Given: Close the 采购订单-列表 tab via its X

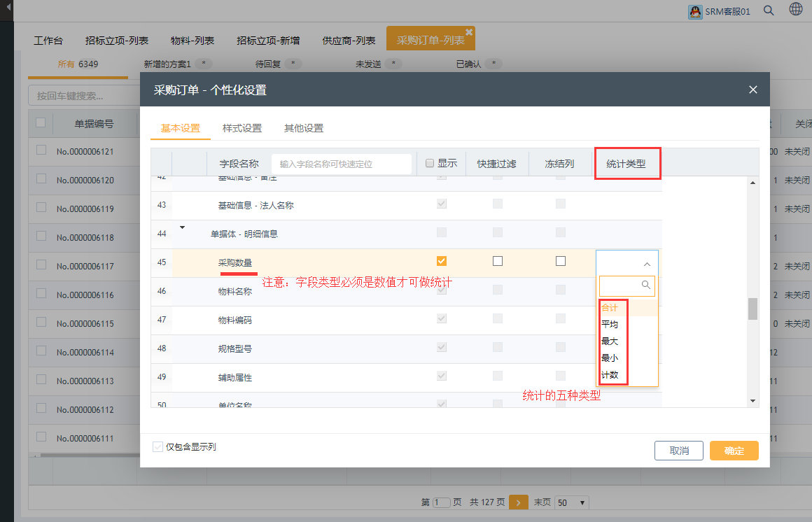Looking at the screenshot, I should 469,32.
